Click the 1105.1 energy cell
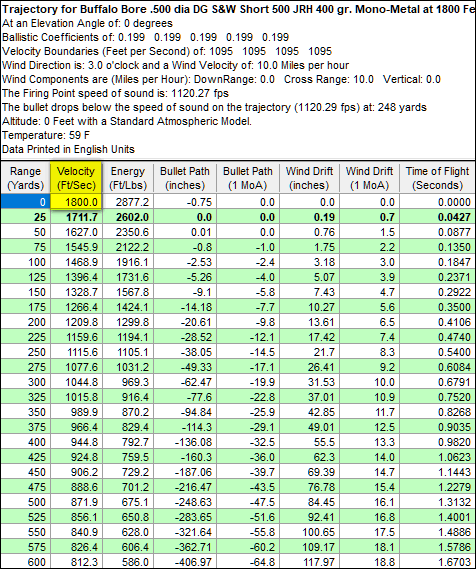This screenshot has width=476, height=569. (128, 352)
